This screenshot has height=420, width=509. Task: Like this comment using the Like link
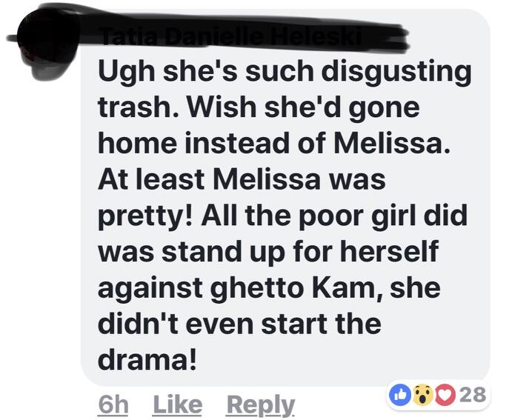click(178, 404)
